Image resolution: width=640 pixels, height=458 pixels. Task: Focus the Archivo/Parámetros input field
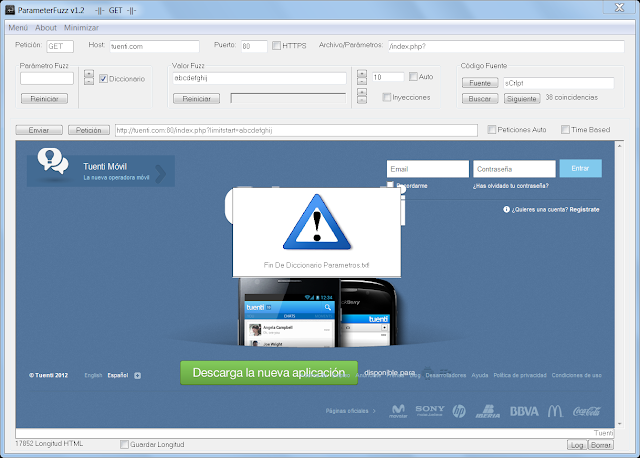click(x=506, y=46)
